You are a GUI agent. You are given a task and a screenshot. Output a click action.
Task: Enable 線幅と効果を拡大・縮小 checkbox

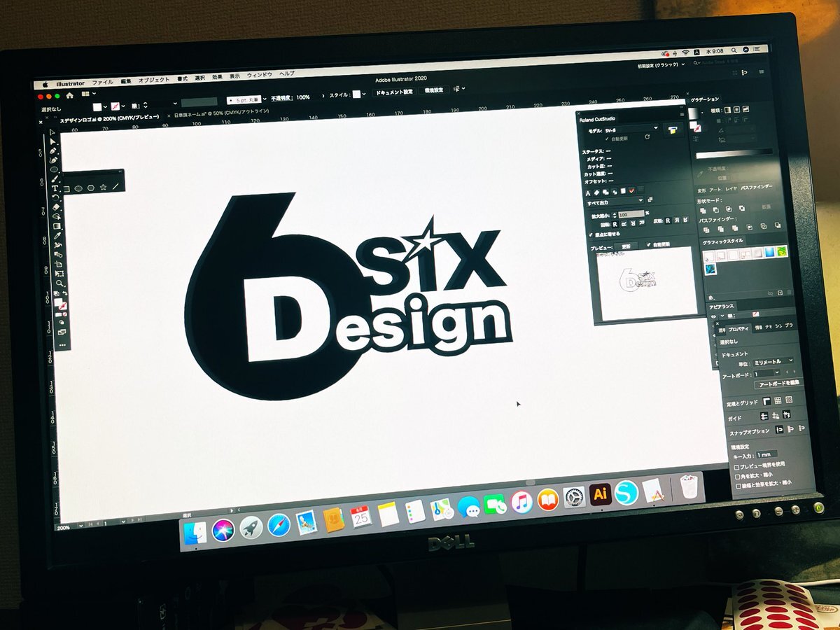[738, 486]
